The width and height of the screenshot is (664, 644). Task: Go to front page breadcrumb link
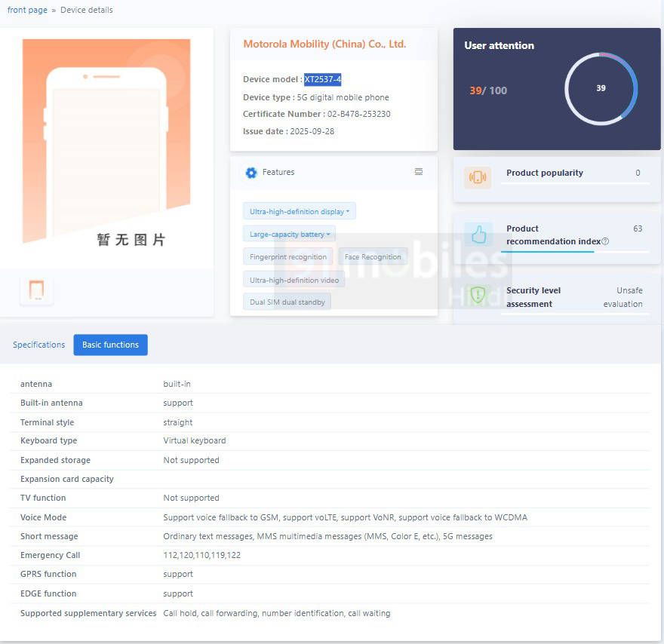(27, 11)
